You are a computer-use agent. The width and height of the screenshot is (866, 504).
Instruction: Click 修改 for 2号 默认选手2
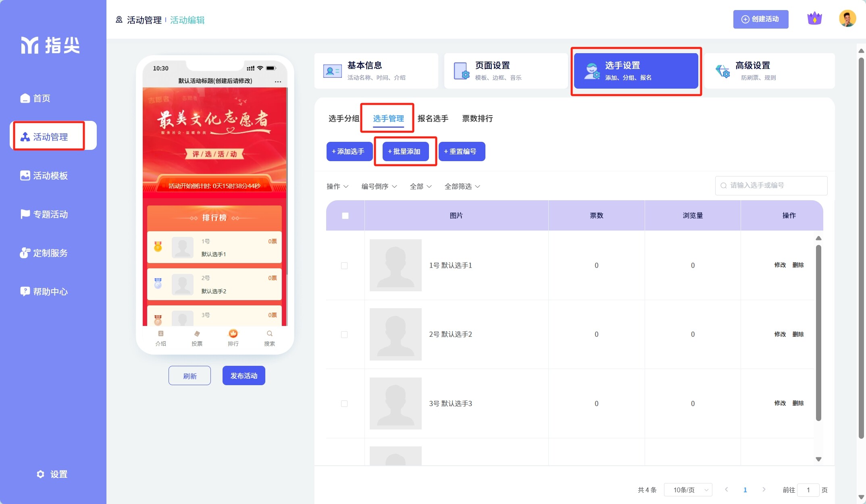(780, 334)
